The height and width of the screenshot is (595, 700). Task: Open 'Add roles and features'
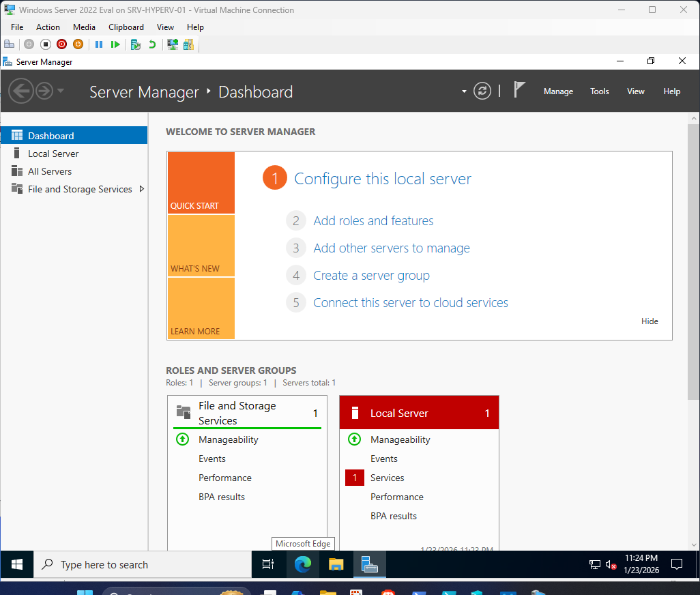click(x=373, y=220)
